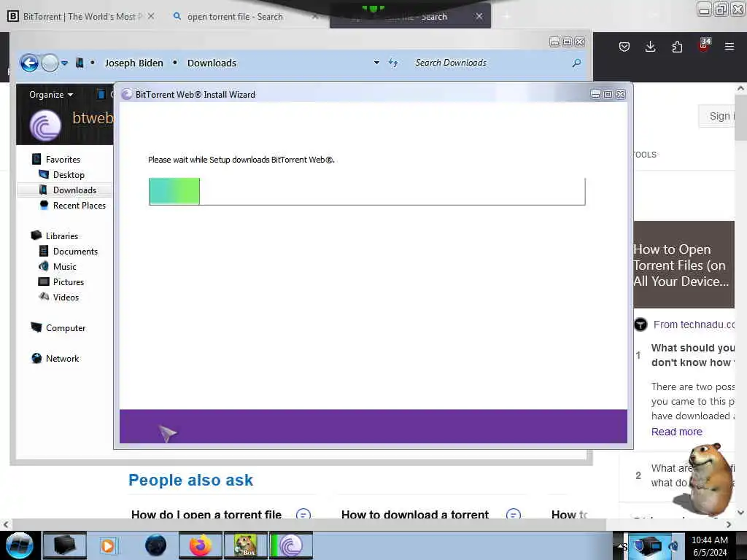Screen dimensions: 747x560
Task: Open the Pictures library
Action: click(x=68, y=282)
